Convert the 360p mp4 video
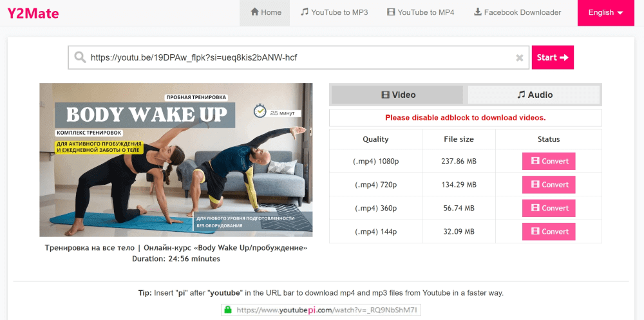The image size is (644, 320). [549, 208]
